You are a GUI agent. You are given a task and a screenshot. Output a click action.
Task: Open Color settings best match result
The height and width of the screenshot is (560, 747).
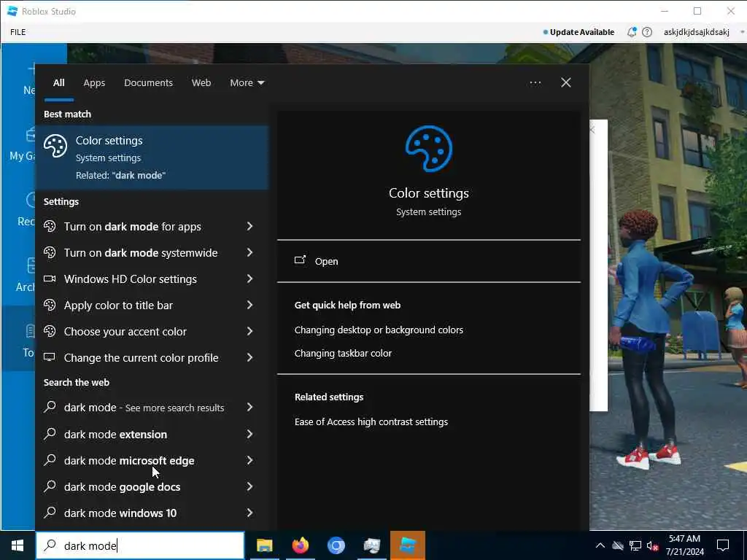point(152,157)
